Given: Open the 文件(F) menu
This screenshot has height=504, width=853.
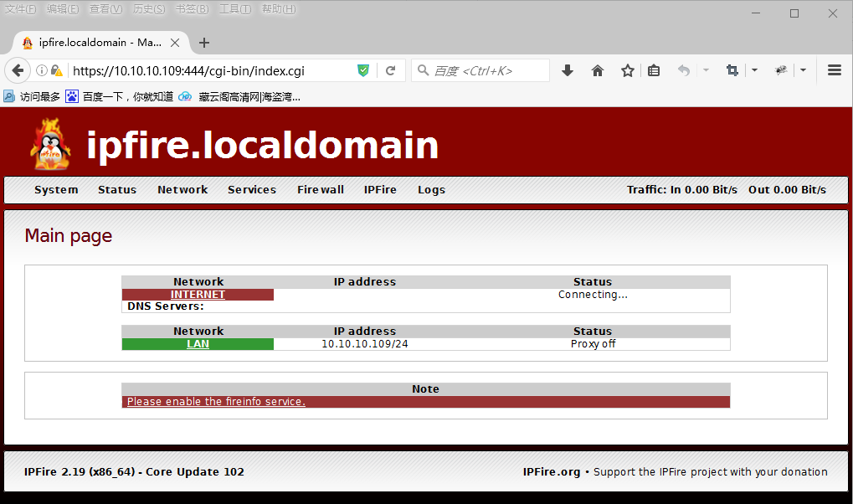Looking at the screenshot, I should [20, 9].
